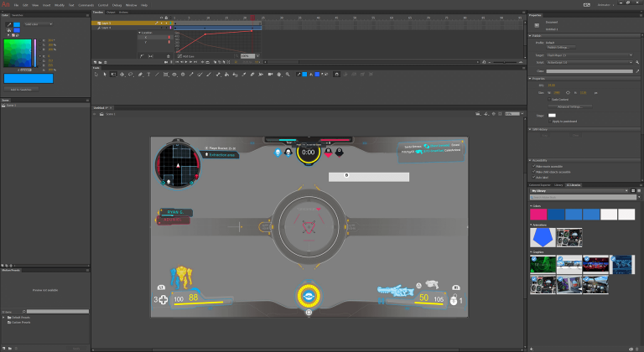Image resolution: width=644 pixels, height=352 pixels.
Task: Pick the Selection arrow tool
Action: point(96,74)
